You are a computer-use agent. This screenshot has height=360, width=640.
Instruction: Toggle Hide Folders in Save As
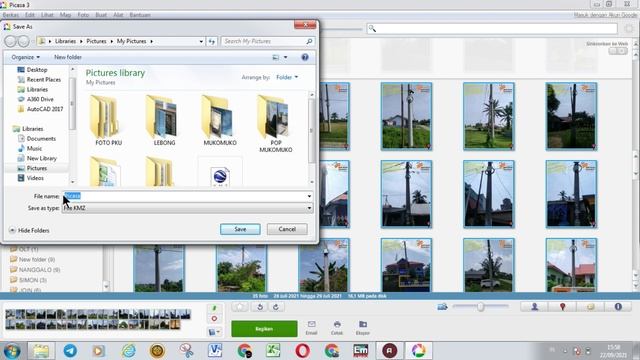pos(29,231)
